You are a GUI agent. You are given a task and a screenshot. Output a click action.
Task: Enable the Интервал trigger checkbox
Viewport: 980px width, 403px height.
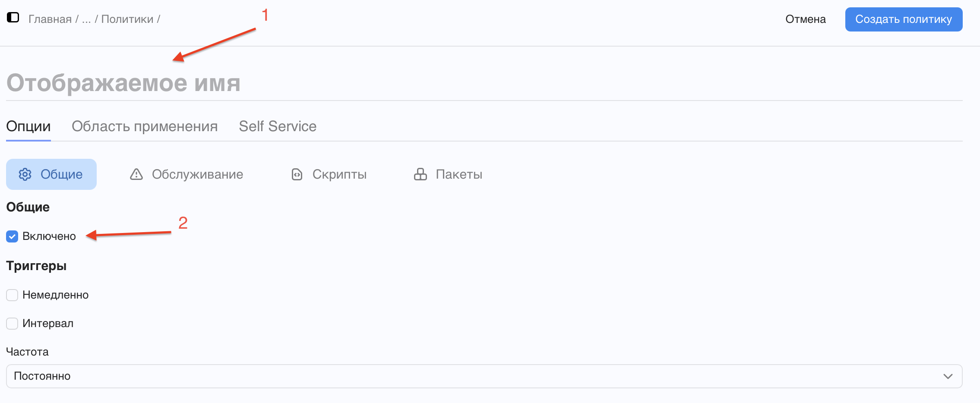pyautogui.click(x=12, y=324)
